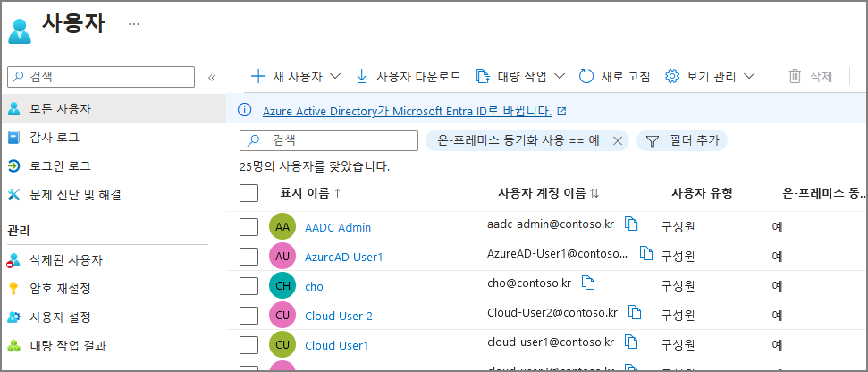Open the AADC Admin user link
The image size is (868, 372).
coord(338,227)
